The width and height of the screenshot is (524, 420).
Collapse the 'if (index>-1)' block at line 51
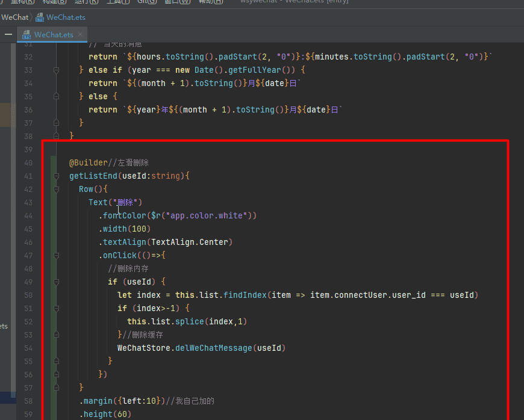point(56,308)
